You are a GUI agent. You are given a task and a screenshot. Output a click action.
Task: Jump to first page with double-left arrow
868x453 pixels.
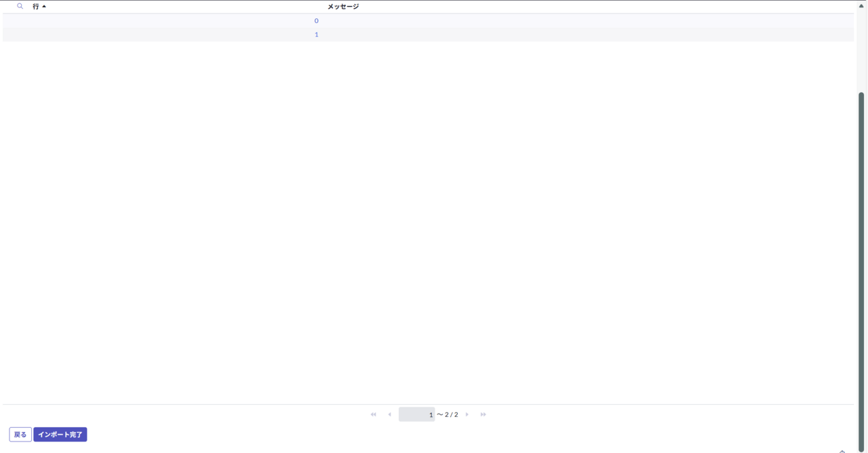click(373, 414)
